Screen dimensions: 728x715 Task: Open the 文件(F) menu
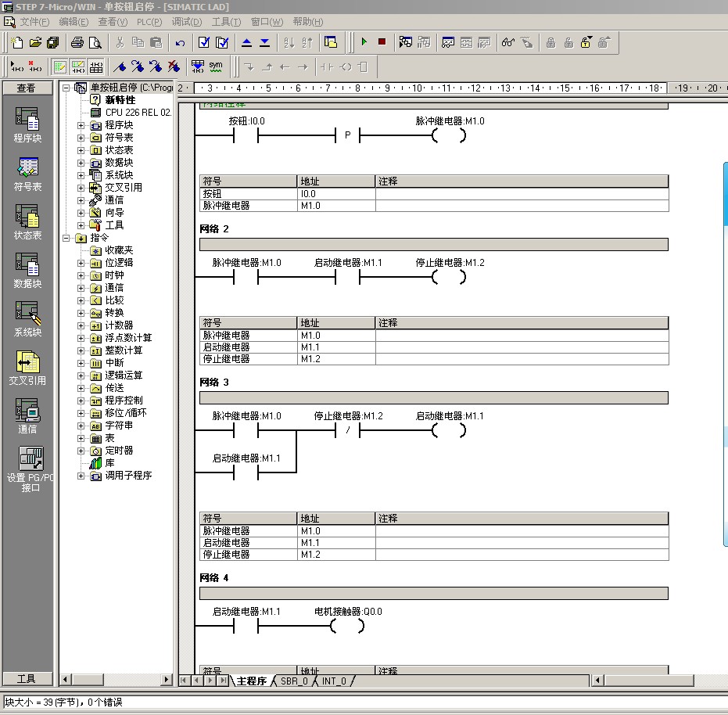tap(34, 22)
